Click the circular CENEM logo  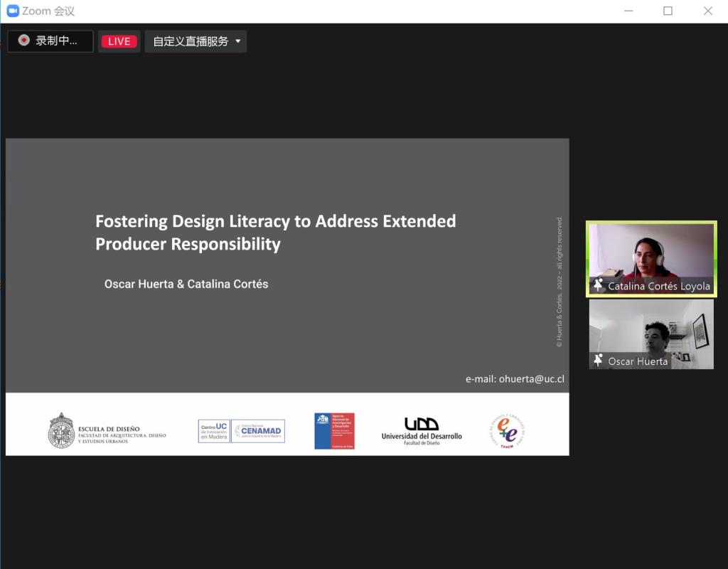pos(506,431)
